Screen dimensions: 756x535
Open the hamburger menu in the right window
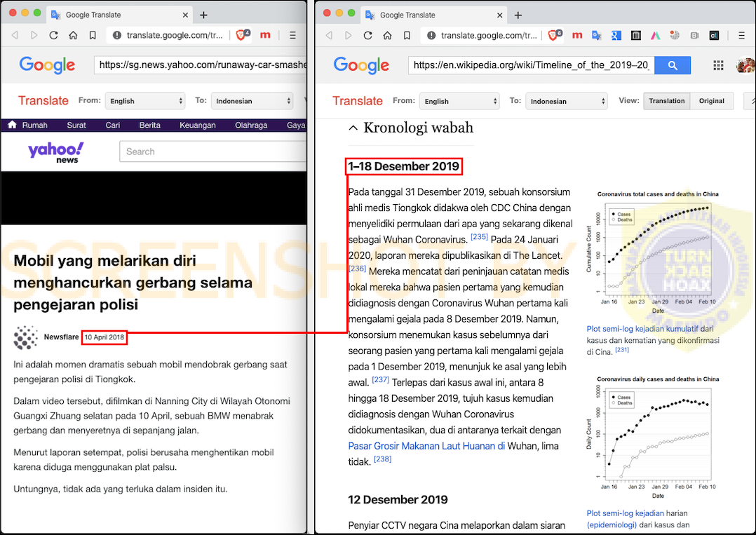742,35
